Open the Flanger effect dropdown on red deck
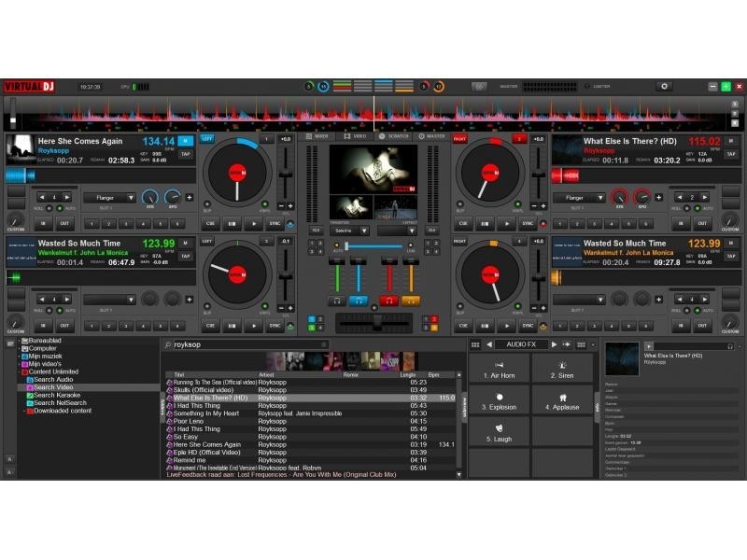 point(578,198)
